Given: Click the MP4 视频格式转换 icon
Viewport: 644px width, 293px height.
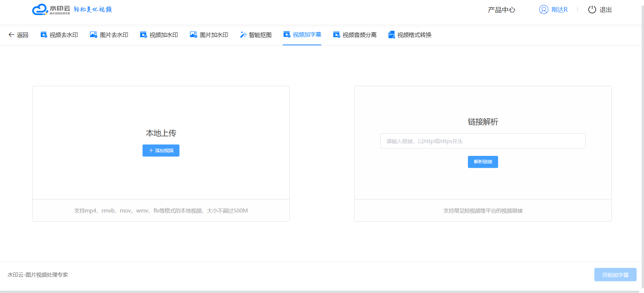Looking at the screenshot, I should pos(391,35).
